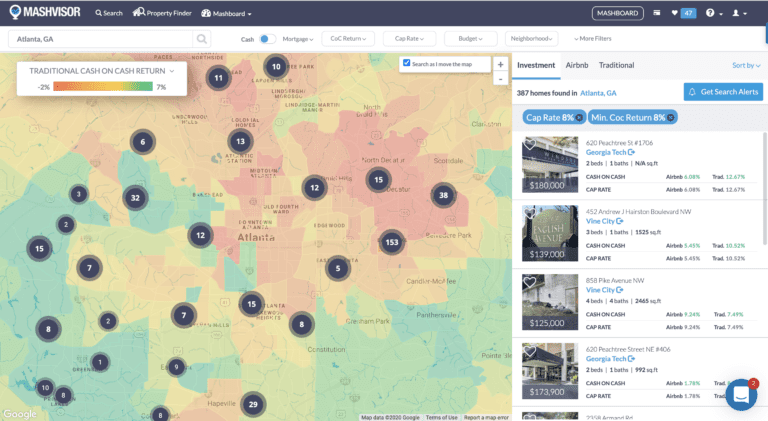Click the card icon beside the Mashboard button

pos(656,13)
